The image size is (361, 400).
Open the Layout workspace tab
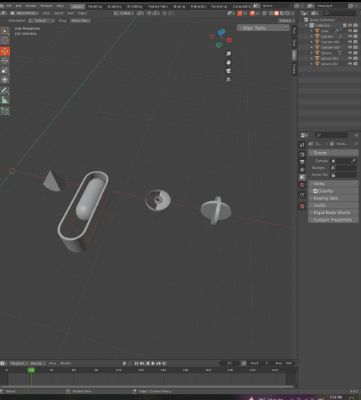tap(78, 6)
